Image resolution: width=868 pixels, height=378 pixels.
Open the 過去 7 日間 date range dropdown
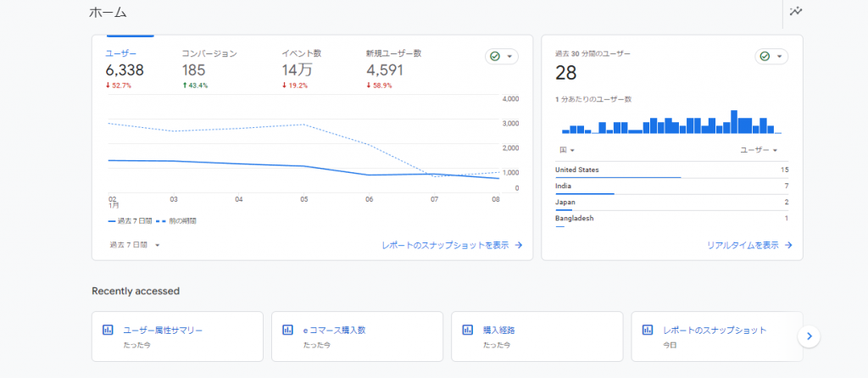pyautogui.click(x=135, y=245)
